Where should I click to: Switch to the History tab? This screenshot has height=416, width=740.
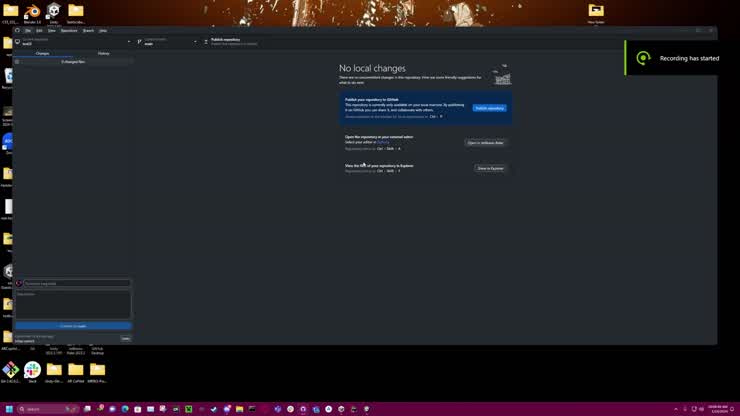coord(103,53)
